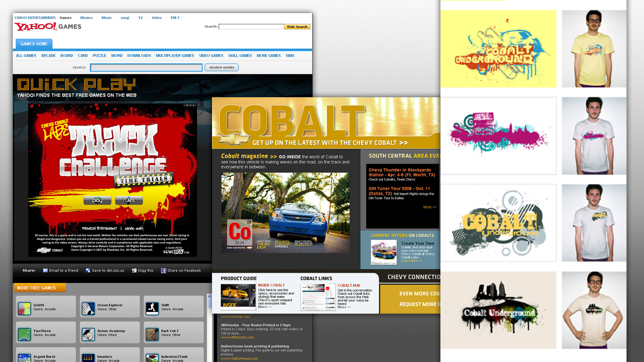644x362 pixels.
Task: Click the del.icio.us save icon
Action: pos(88,270)
